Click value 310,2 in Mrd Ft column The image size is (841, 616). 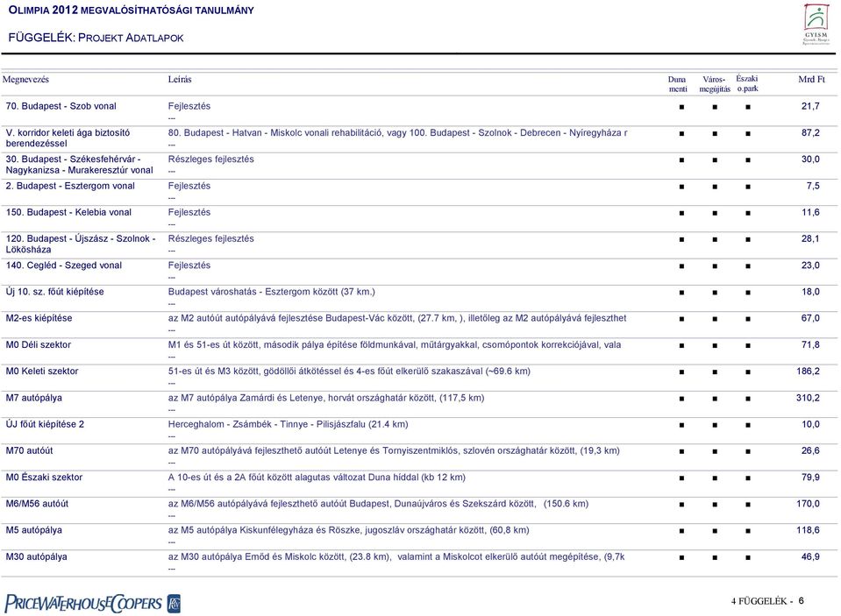coord(808,398)
